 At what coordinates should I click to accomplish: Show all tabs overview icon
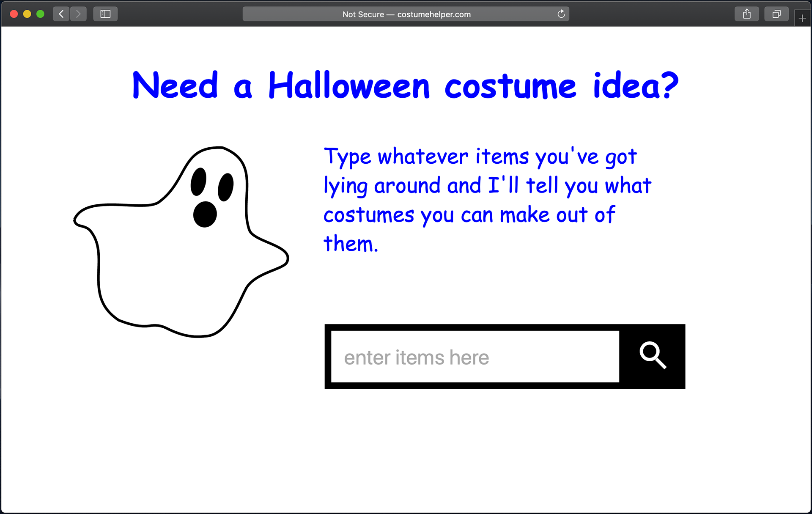click(776, 14)
